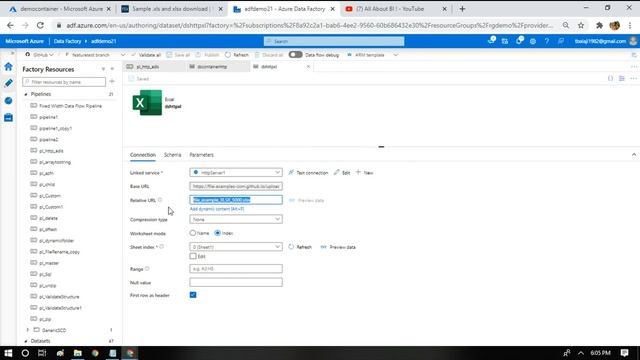
Task: Click Data Factory breadcrumb link
Action: tap(67, 41)
